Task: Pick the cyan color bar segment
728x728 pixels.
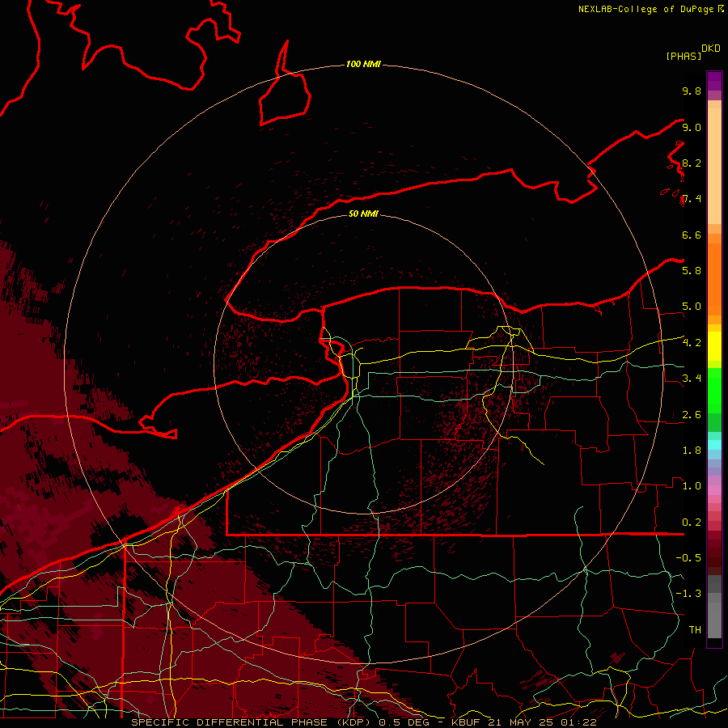Action: [x=714, y=445]
